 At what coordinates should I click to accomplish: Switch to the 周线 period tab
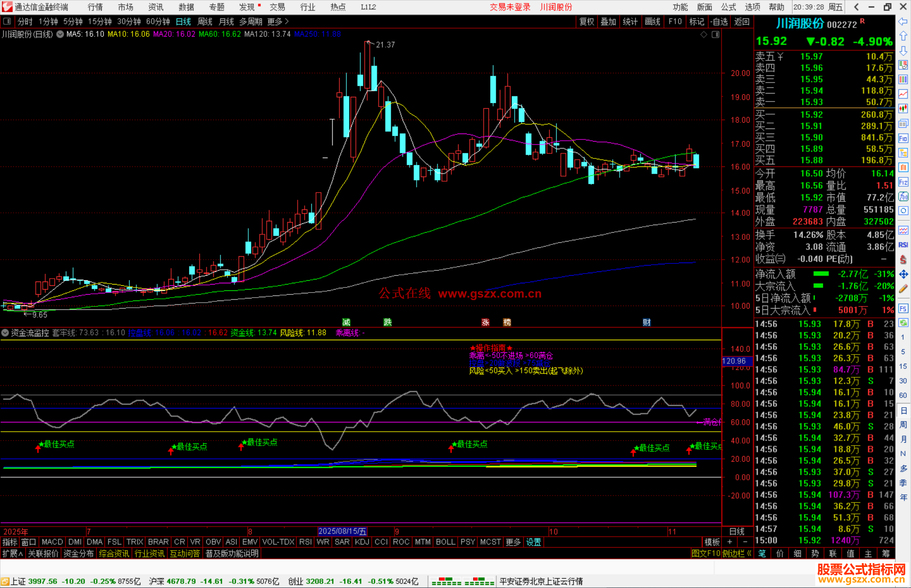[x=205, y=21]
